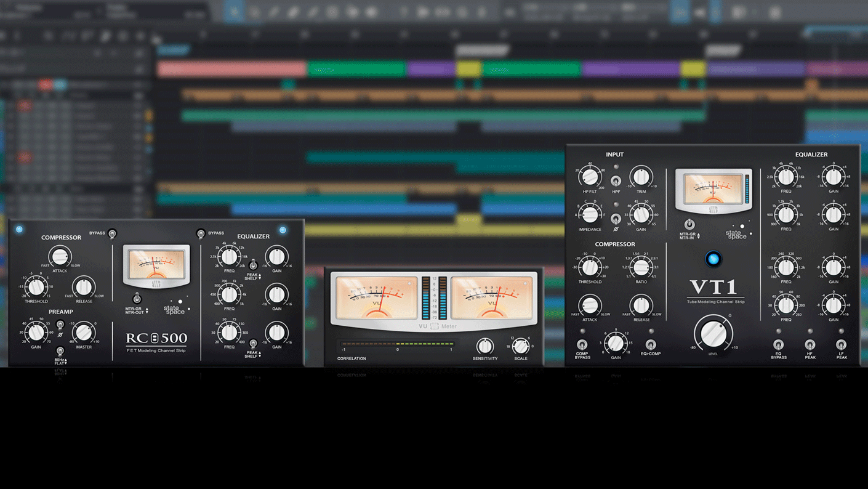Viewport: 868px width, 489px height.
Task: Adjust the VT1 compressor THRESHOLD knob
Action: tap(590, 267)
